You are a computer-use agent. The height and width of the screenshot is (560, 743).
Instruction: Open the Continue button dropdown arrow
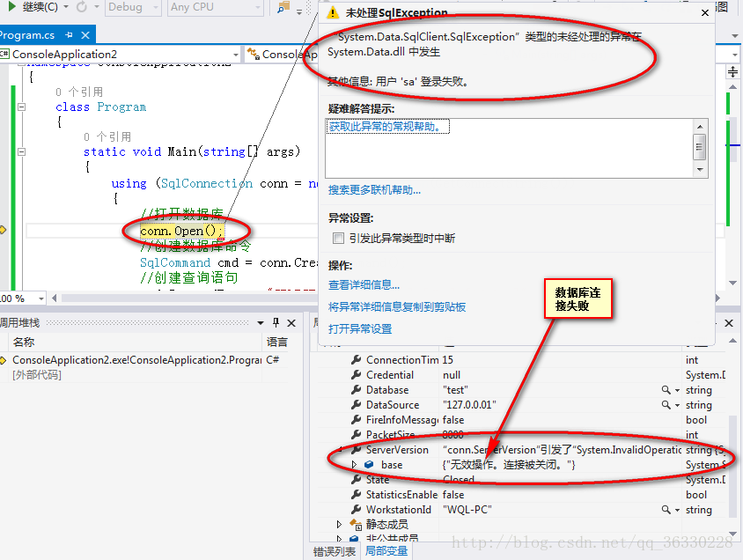click(66, 7)
